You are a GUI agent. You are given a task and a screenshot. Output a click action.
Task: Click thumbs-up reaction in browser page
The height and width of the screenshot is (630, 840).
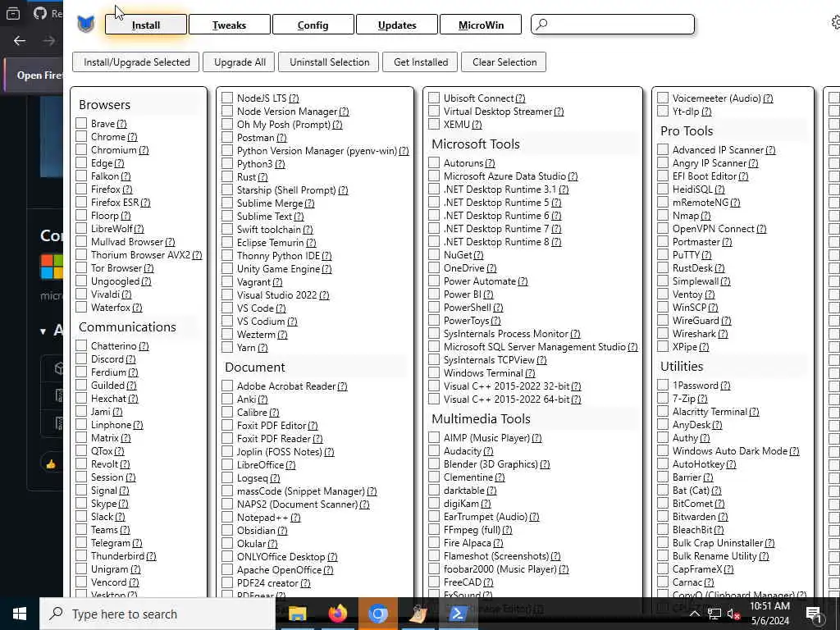pos(51,464)
